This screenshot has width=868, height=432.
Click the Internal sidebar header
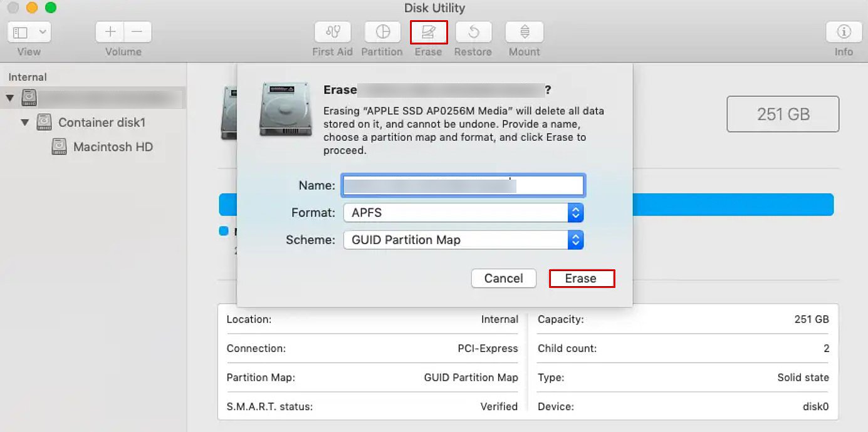[x=28, y=77]
